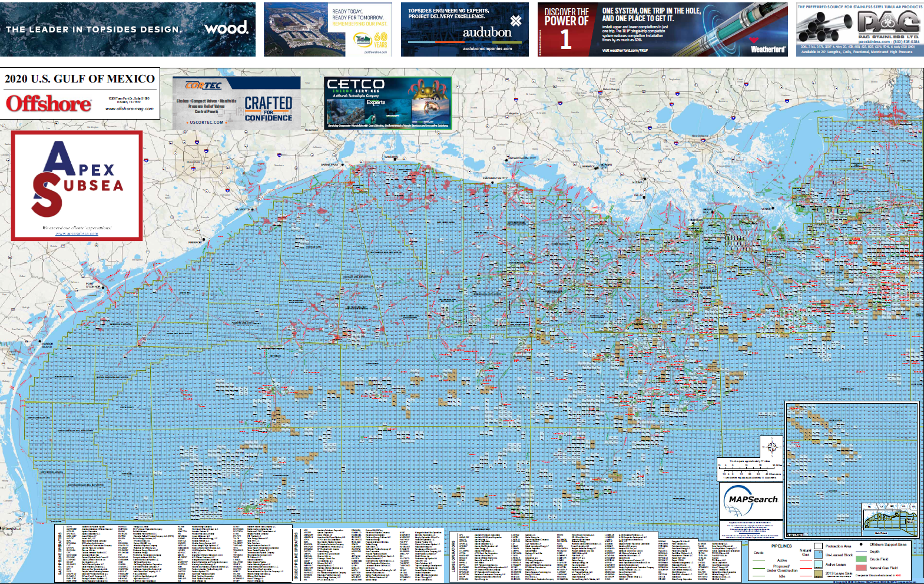Click the Freshwater City label on the map
The height and width of the screenshot is (584, 924).
click(x=495, y=178)
